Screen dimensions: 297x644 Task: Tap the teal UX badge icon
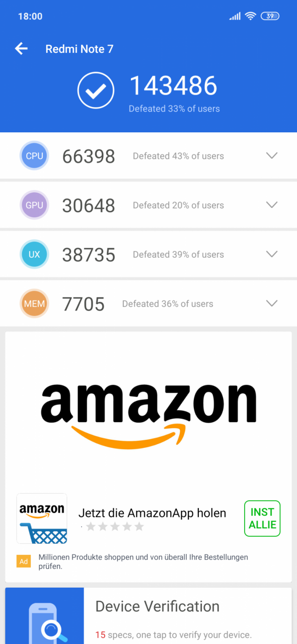(x=34, y=255)
